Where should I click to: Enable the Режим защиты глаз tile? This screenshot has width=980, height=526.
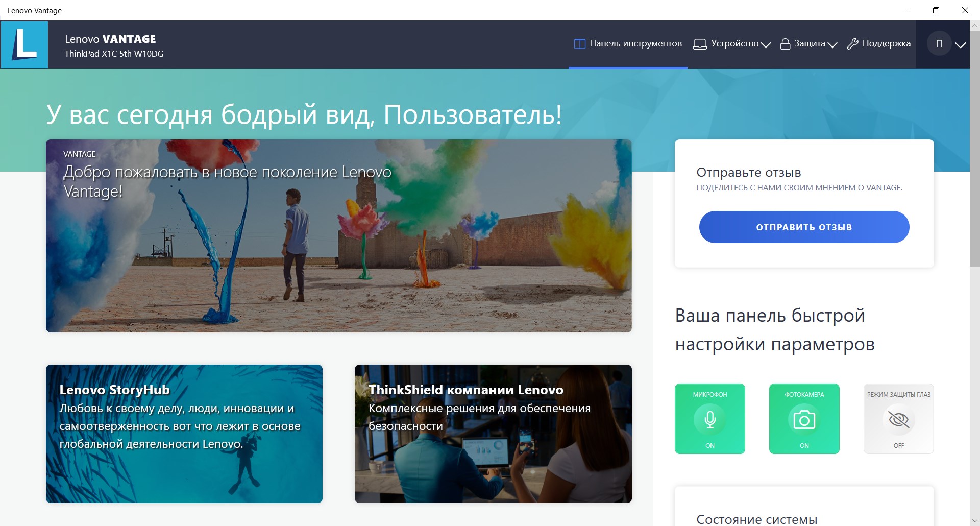[899, 419]
